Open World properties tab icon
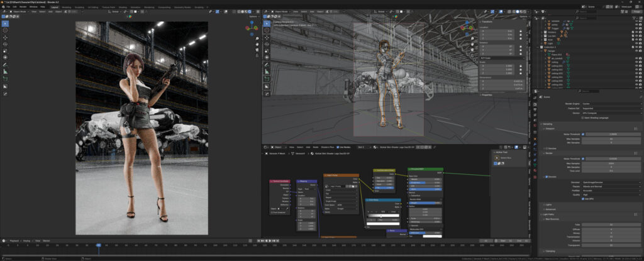This screenshot has width=644, height=261. tap(535, 125)
